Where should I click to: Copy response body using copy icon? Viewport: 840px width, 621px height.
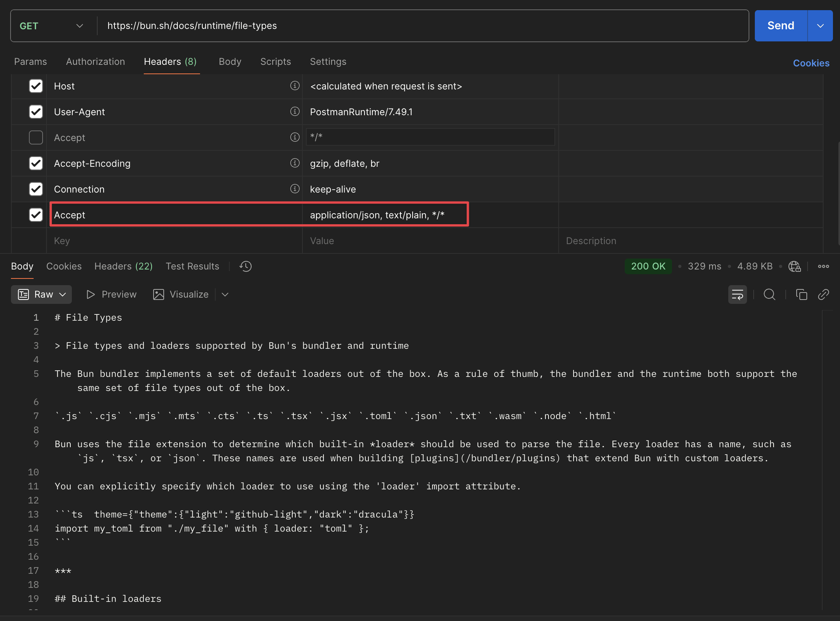(x=801, y=294)
